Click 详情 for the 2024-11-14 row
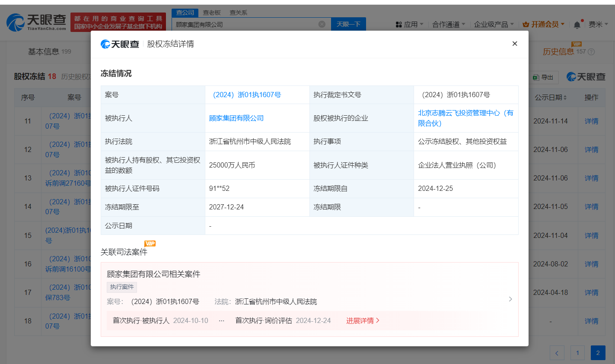The width and height of the screenshot is (615, 364). point(591,121)
